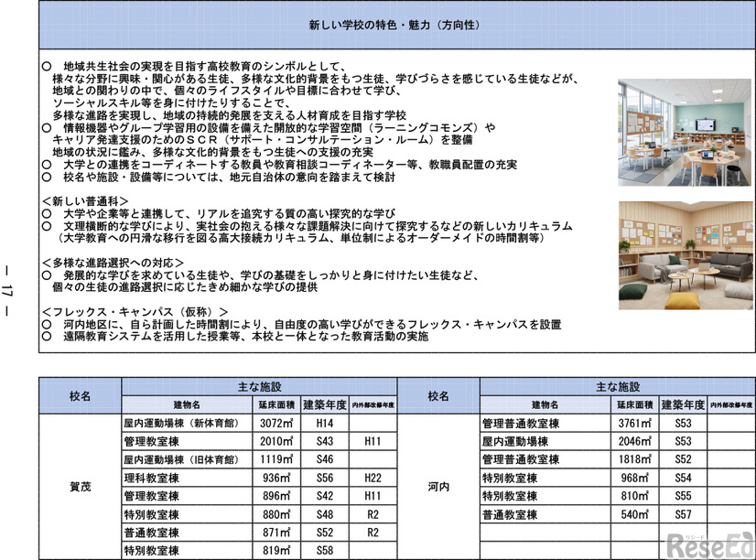Click the floor area '819㎡'
Viewport: 756px width, 560px height.
coord(277,550)
